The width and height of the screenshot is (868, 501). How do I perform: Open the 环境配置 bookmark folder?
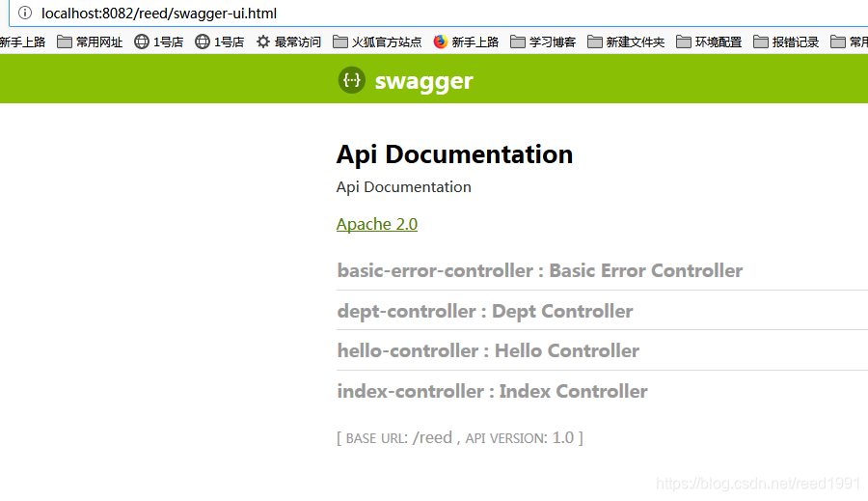point(709,42)
